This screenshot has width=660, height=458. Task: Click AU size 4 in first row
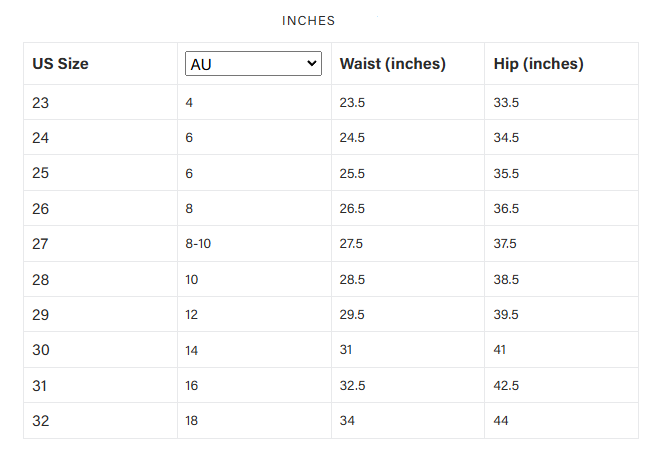[189, 102]
